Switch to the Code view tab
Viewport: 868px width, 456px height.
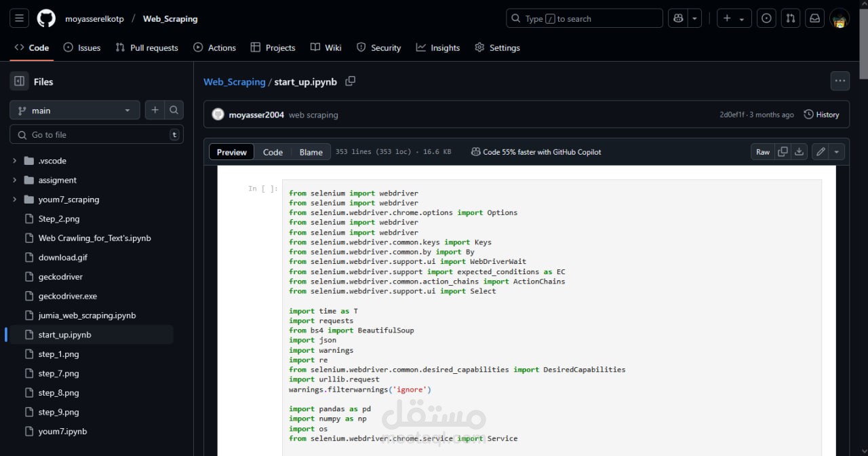pyautogui.click(x=273, y=152)
